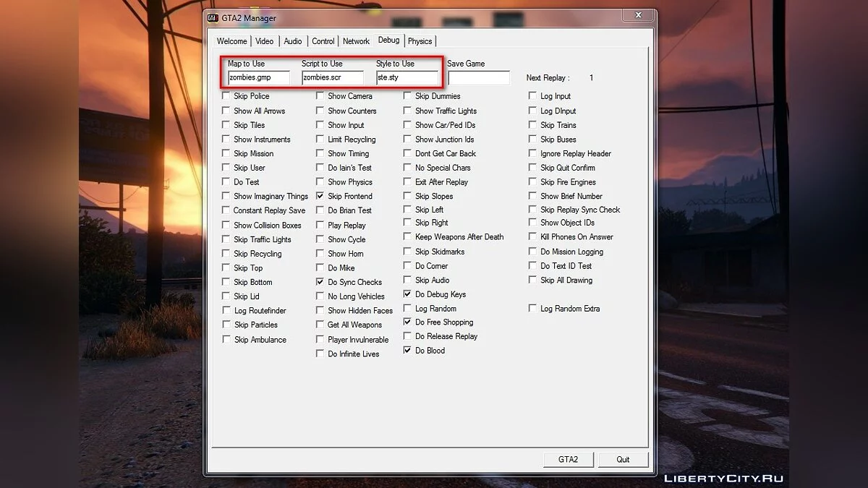Toggle Player Invulnerable checkbox
This screenshot has width=868, height=488.
point(320,340)
